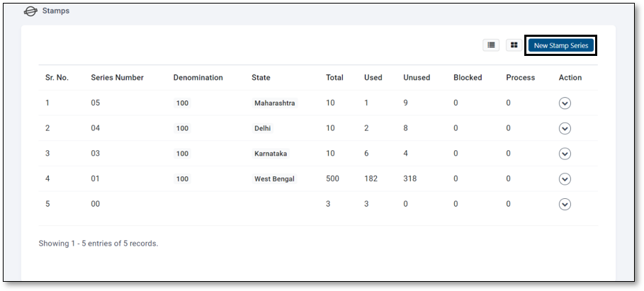644x291 pixels.
Task: Click used value 182
Action: [371, 178]
